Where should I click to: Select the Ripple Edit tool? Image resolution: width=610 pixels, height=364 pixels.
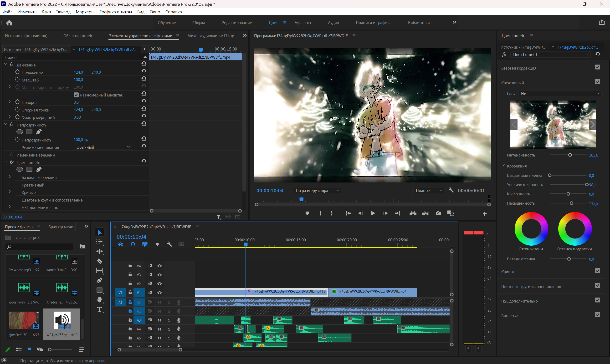click(99, 251)
